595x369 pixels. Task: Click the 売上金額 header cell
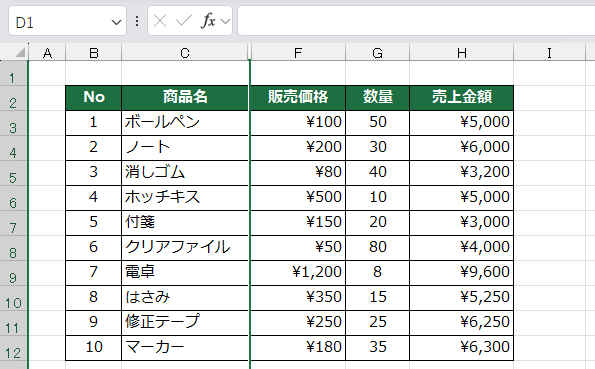pos(462,98)
